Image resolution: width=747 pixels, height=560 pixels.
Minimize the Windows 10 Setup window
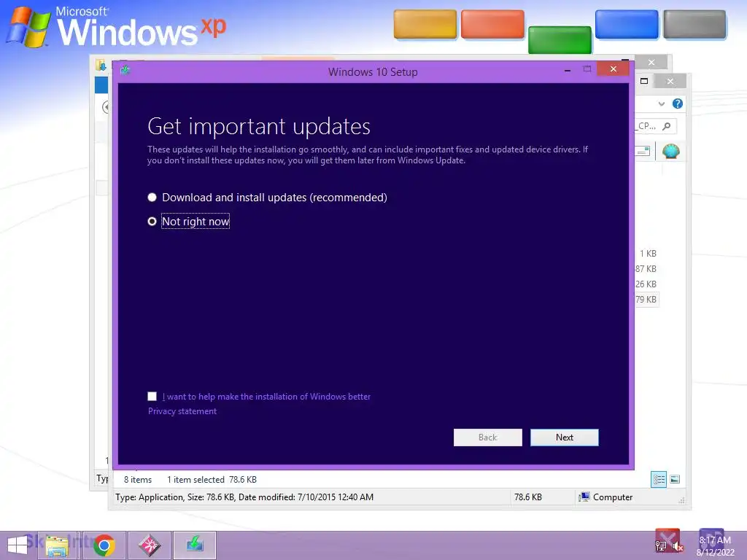pos(567,70)
